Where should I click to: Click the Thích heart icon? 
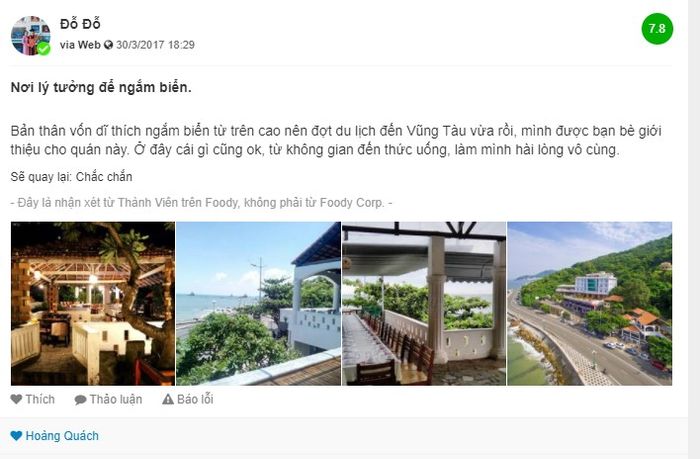point(16,399)
